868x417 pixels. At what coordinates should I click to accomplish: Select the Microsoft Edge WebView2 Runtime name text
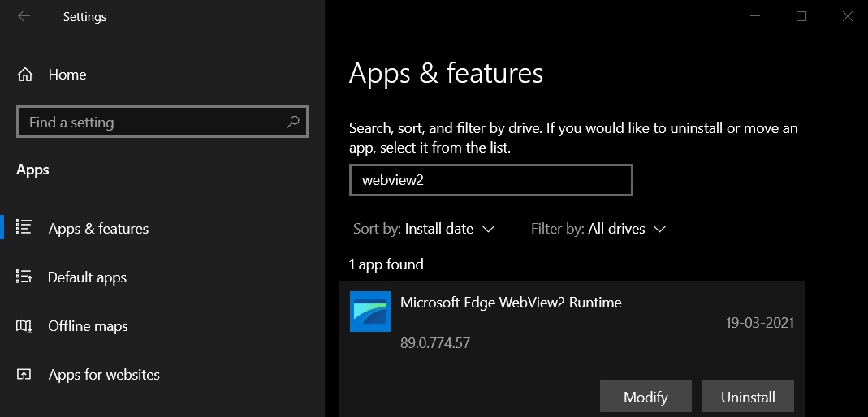click(x=511, y=303)
